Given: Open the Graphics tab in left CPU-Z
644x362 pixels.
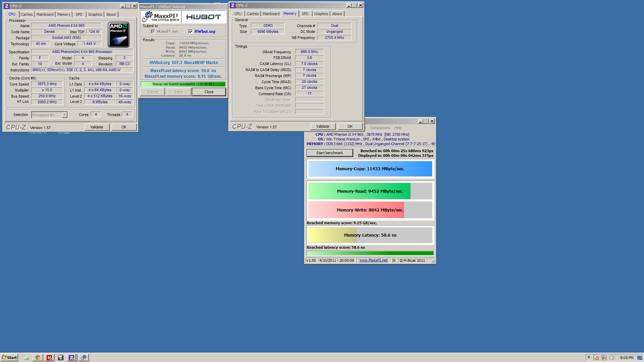Looking at the screenshot, I should click(x=95, y=14).
